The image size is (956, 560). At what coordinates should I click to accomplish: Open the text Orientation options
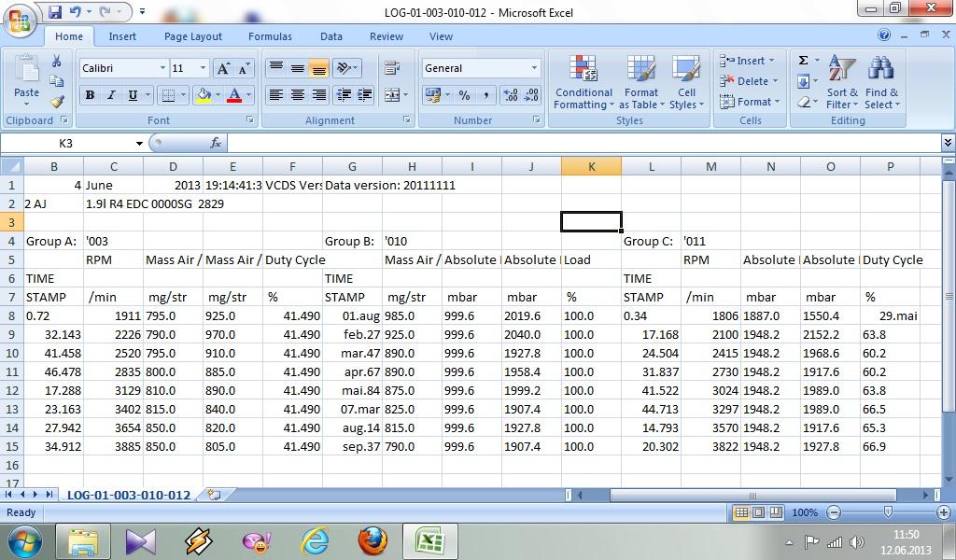(346, 67)
